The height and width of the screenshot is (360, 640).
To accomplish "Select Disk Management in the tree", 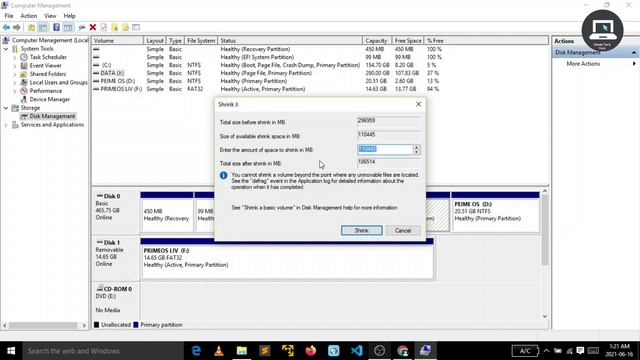I will click(52, 116).
